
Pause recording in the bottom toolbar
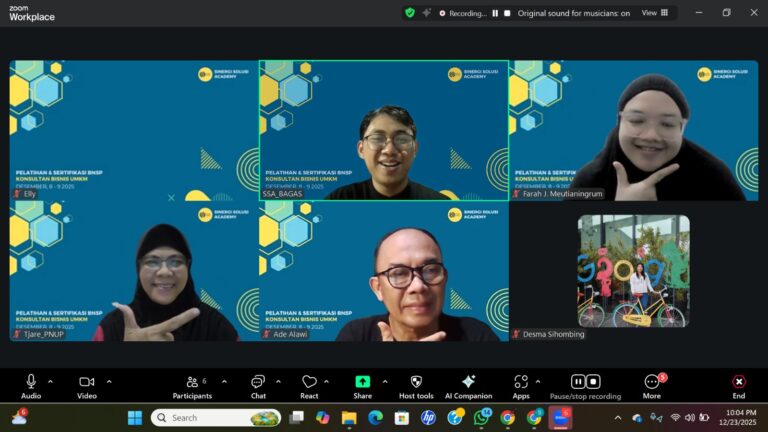pyautogui.click(x=578, y=382)
